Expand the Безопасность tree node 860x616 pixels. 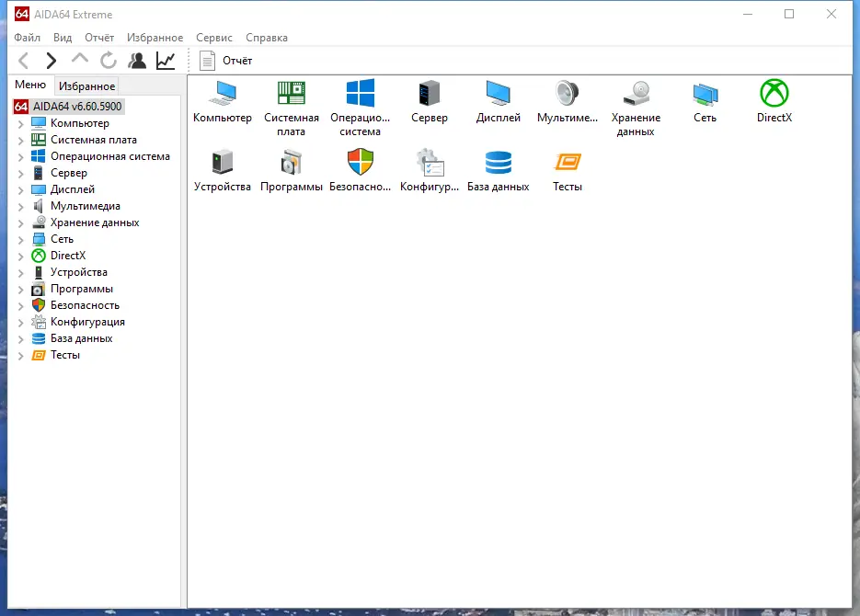21,306
